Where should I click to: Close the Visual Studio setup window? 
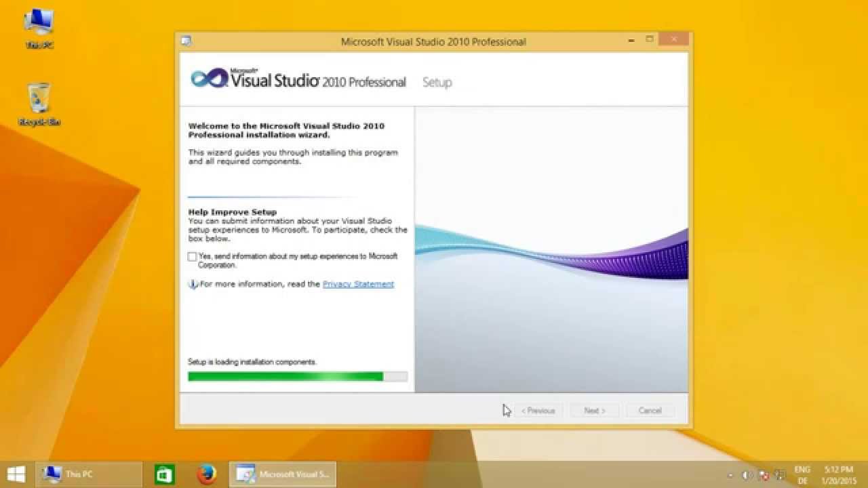coord(673,40)
